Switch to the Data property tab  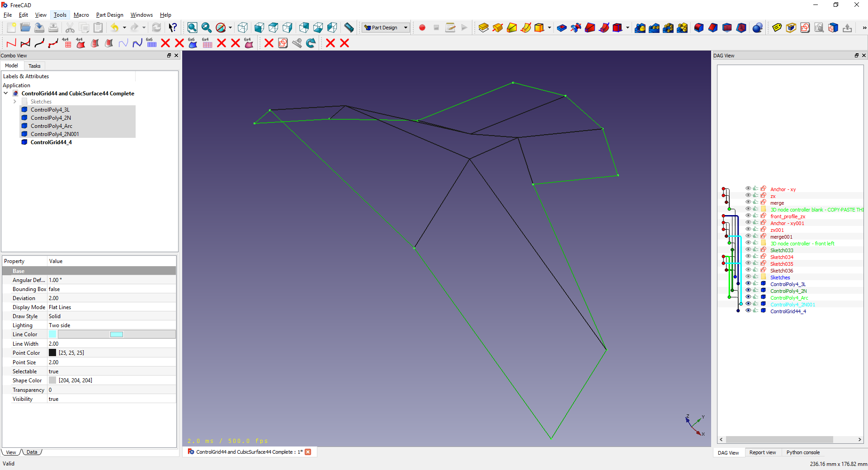point(32,452)
